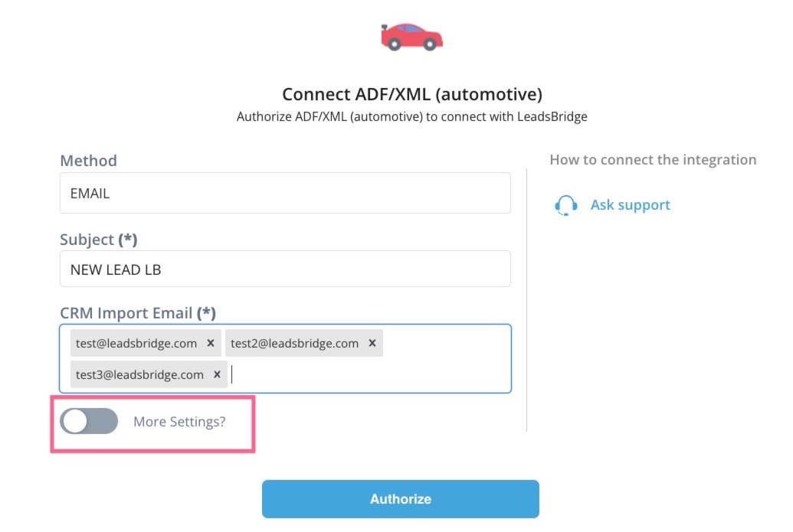Remove test2@leadsbridge.com email tag
793x532 pixels.
point(372,343)
